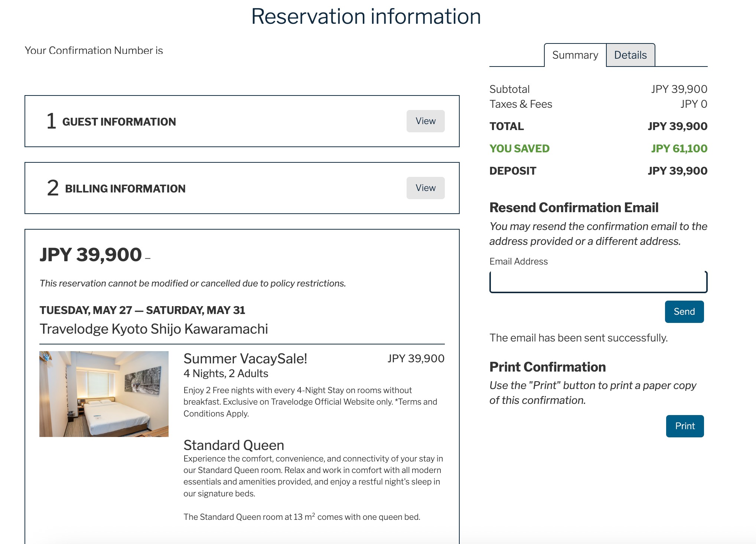Open the Standard Queen room photo
Image resolution: width=756 pixels, height=544 pixels.
104,394
